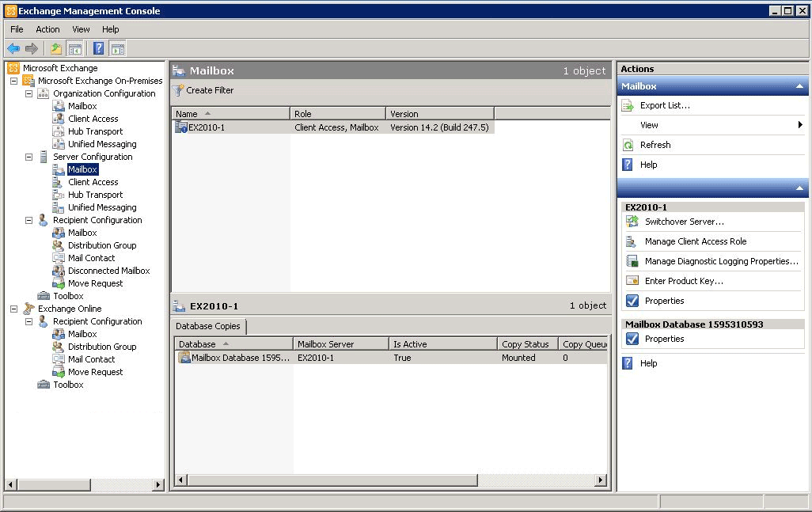Collapse the Mailbox actions group chevron

point(799,85)
